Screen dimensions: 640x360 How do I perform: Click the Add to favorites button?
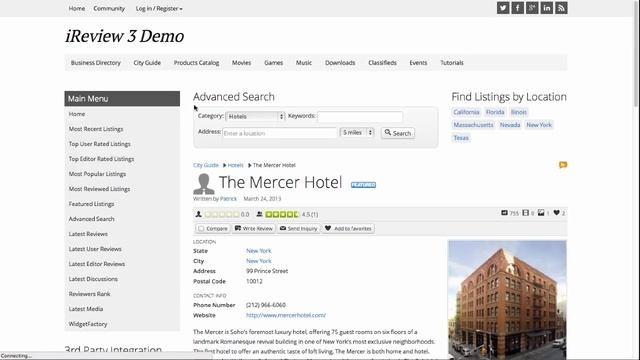click(x=348, y=229)
